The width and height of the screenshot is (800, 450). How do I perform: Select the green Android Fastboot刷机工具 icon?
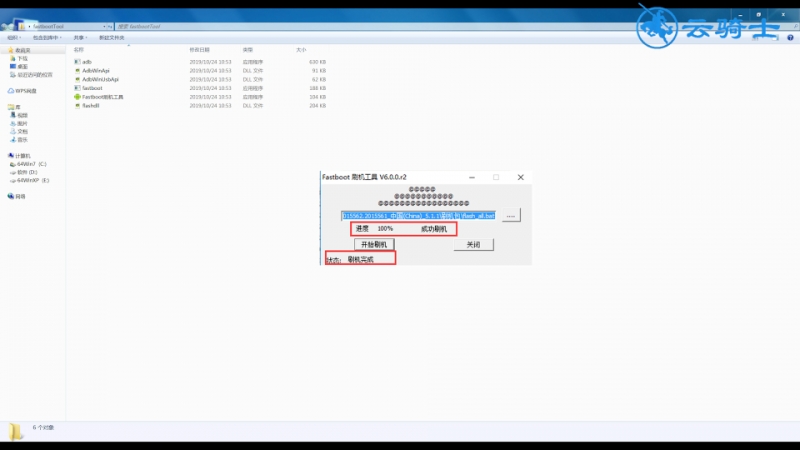click(77, 96)
